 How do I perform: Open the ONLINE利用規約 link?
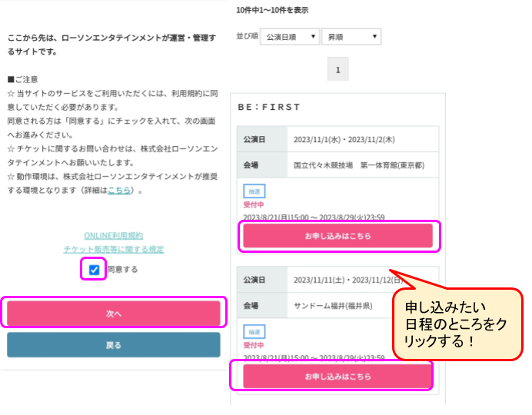click(x=114, y=235)
